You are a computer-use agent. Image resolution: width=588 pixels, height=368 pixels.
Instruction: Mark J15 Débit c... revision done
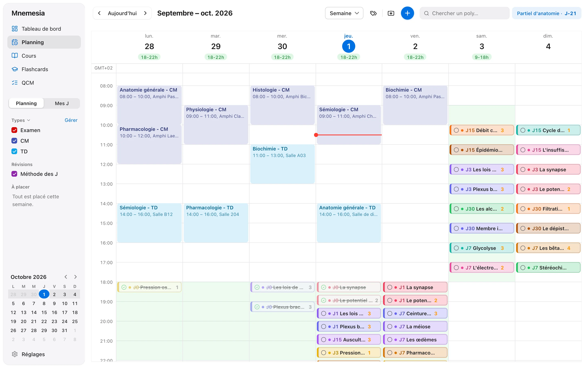pos(456,130)
